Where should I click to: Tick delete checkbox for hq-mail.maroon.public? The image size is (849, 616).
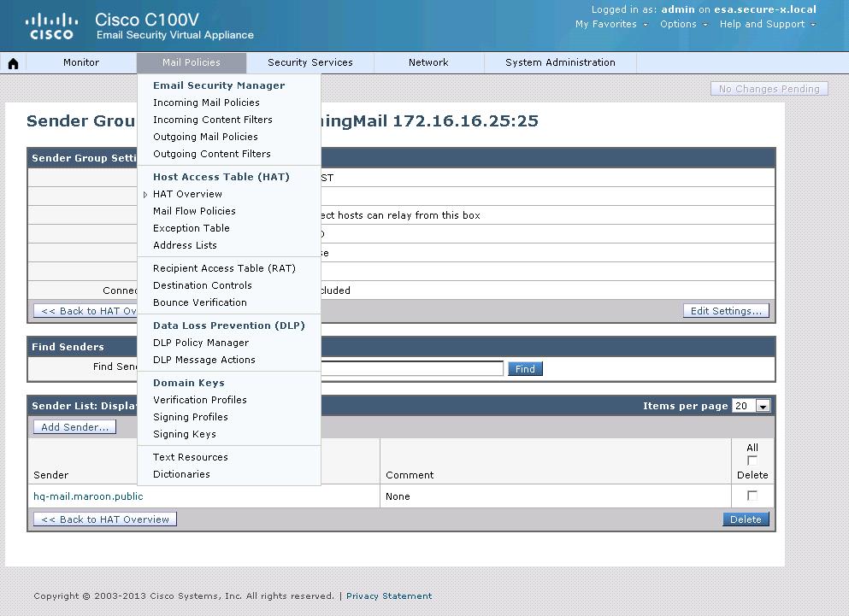tap(752, 496)
